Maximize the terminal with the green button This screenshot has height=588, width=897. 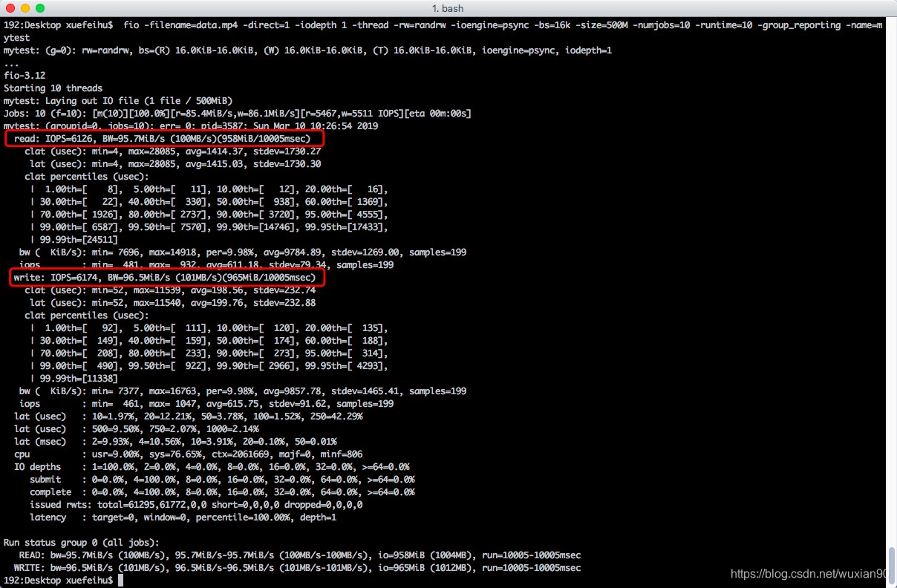pyautogui.click(x=39, y=7)
